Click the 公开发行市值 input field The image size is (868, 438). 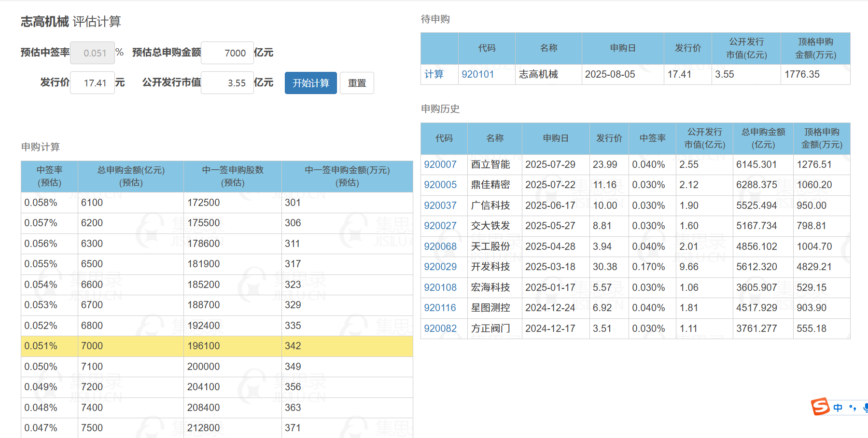[x=227, y=83]
